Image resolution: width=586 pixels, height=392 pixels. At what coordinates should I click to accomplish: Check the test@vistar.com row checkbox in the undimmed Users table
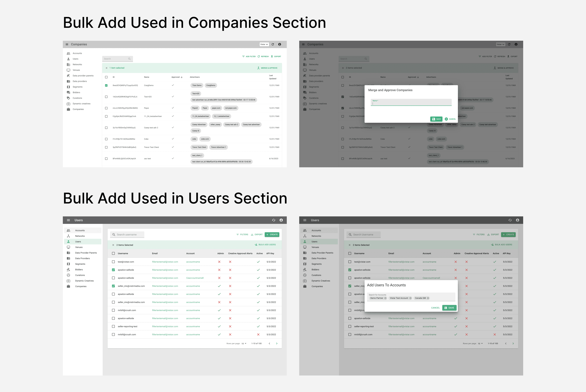[x=113, y=262]
